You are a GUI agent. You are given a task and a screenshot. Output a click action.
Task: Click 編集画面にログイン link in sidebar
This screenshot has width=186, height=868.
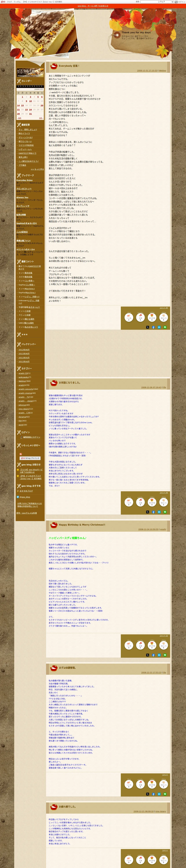[32, 437]
